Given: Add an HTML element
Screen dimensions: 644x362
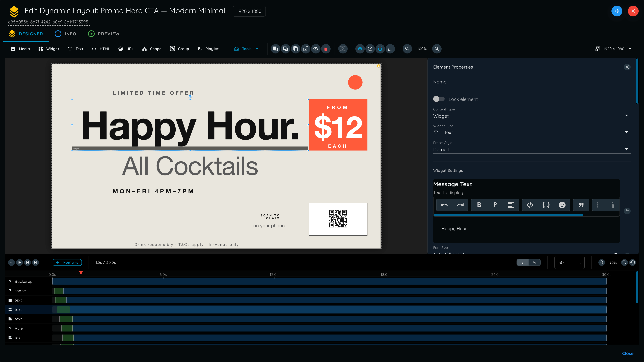Looking at the screenshot, I should pos(101,49).
